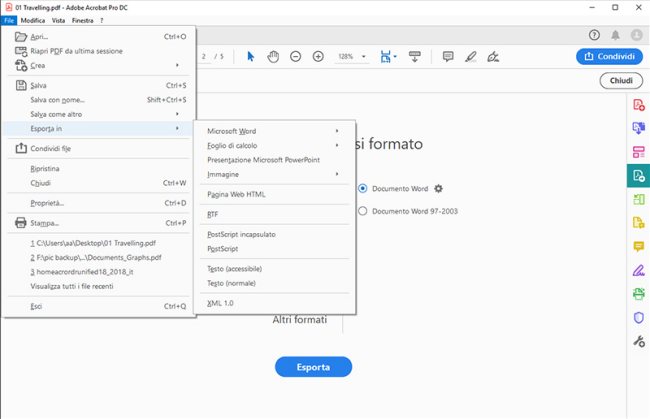This screenshot has width=650, height=419.
Task: Choose Condividi file menu entry
Action: (99, 148)
